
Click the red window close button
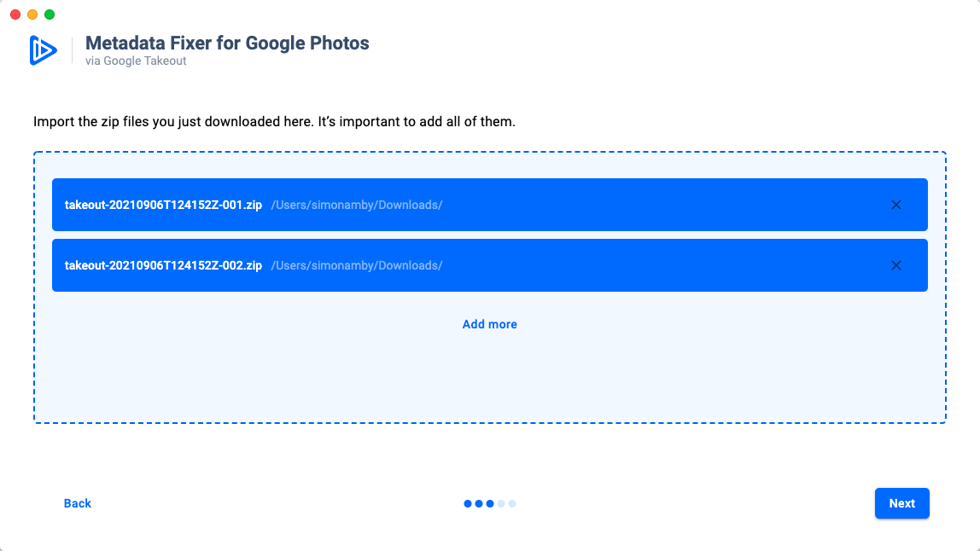click(x=15, y=14)
